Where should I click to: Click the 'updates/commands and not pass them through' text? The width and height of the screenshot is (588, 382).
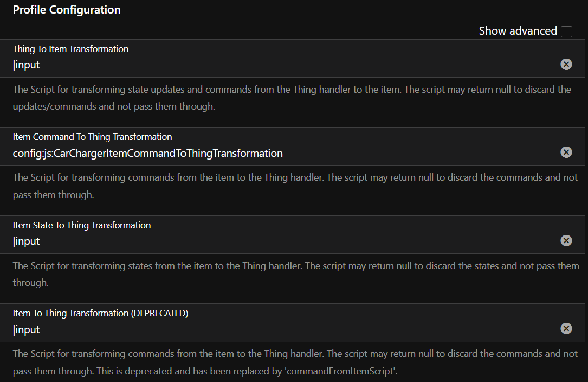[x=114, y=106]
